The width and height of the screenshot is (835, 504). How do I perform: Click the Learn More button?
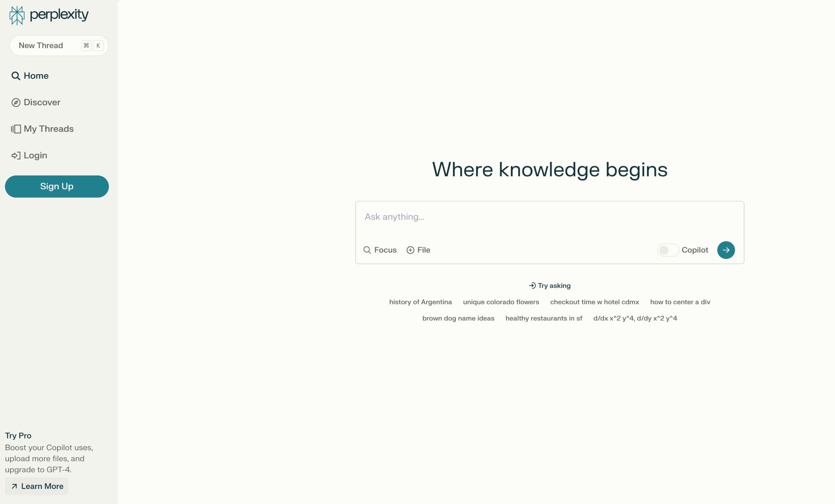(37, 486)
